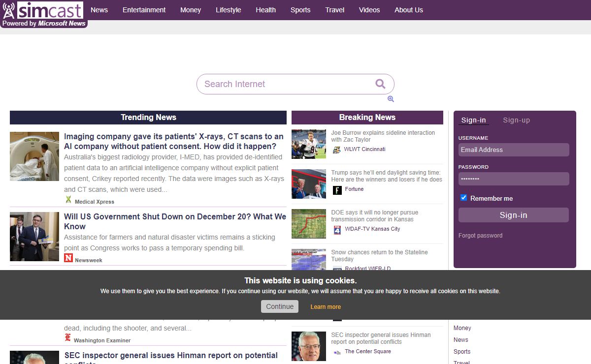Screen dimensions: 591x364
Task: Click the Fortune source name
Action: coord(354,189)
